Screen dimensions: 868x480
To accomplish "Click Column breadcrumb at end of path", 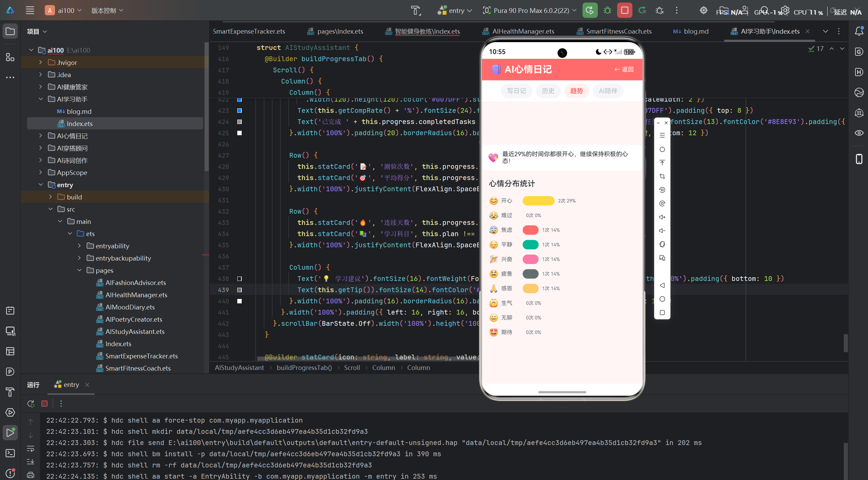I will [418, 368].
